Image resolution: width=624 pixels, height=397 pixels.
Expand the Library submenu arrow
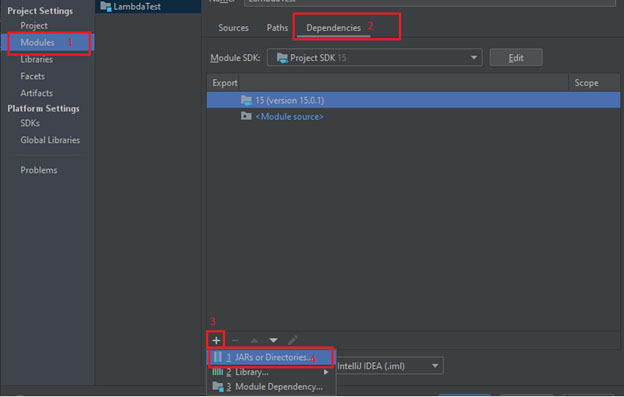point(326,372)
